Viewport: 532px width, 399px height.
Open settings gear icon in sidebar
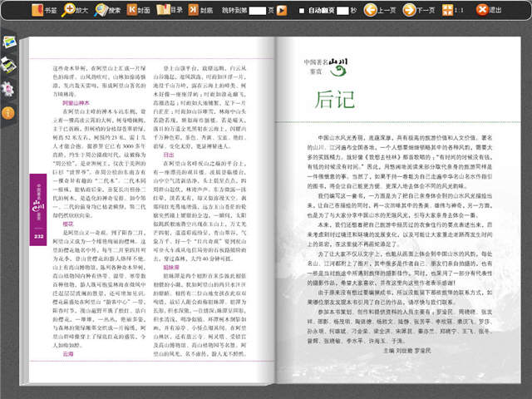click(7, 89)
